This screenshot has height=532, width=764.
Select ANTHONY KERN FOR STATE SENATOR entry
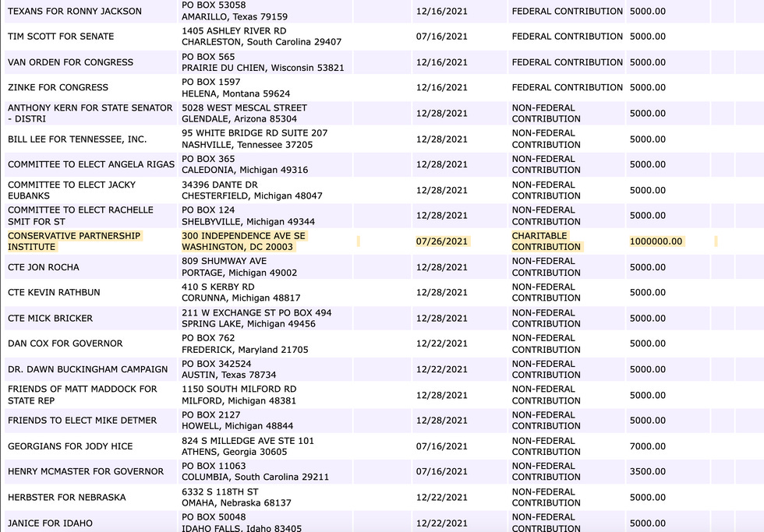coord(90,114)
